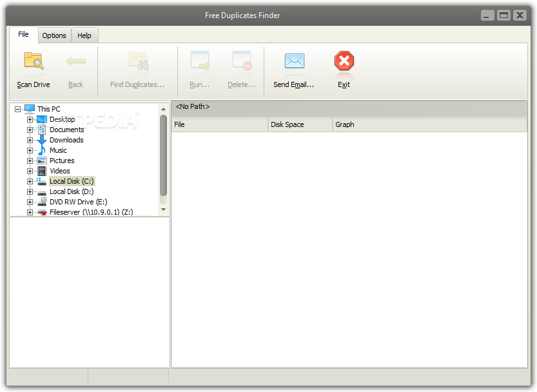Click the folder tree scrollbar thumb
Image resolution: width=537 pixels, height=392 pixels.
point(163,155)
